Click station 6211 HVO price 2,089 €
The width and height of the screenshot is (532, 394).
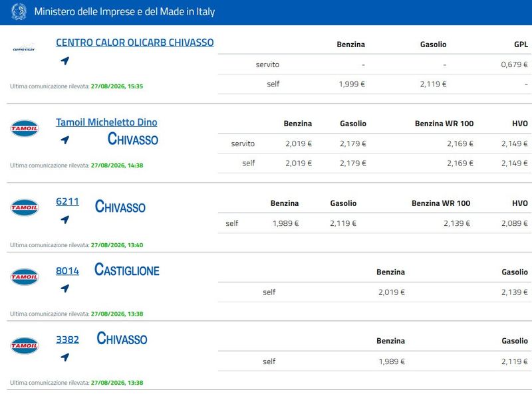(x=514, y=223)
